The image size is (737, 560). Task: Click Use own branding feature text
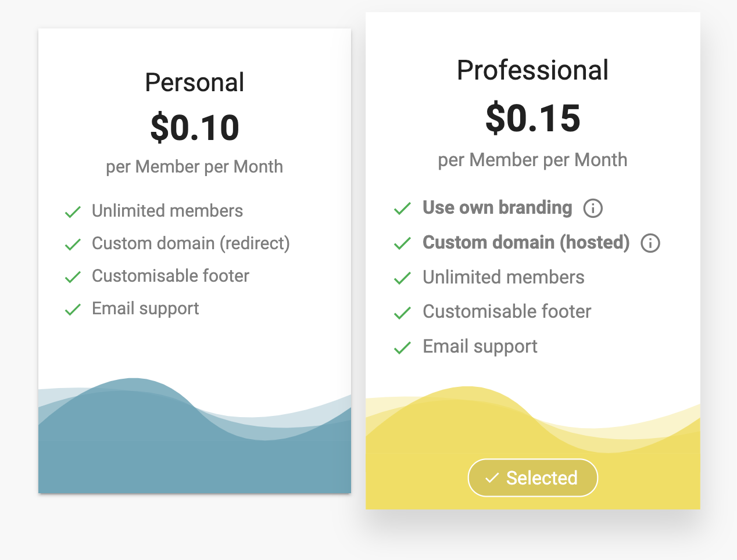(497, 207)
